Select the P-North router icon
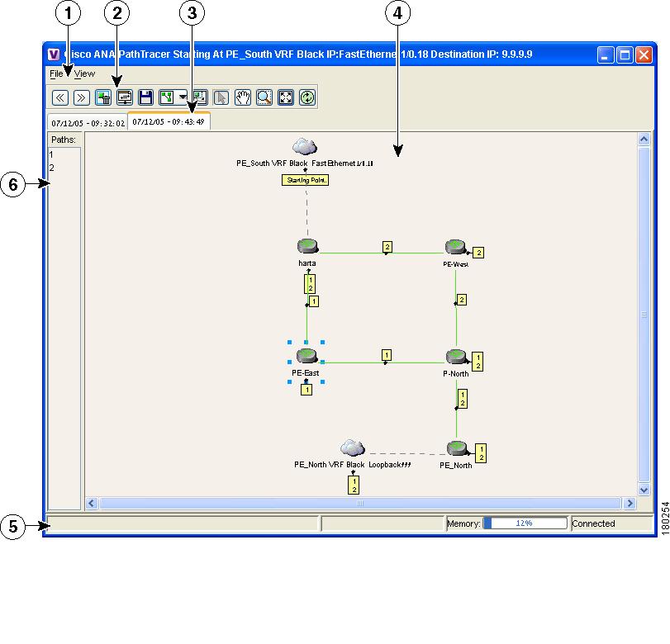The width and height of the screenshot is (670, 644). coord(456,357)
